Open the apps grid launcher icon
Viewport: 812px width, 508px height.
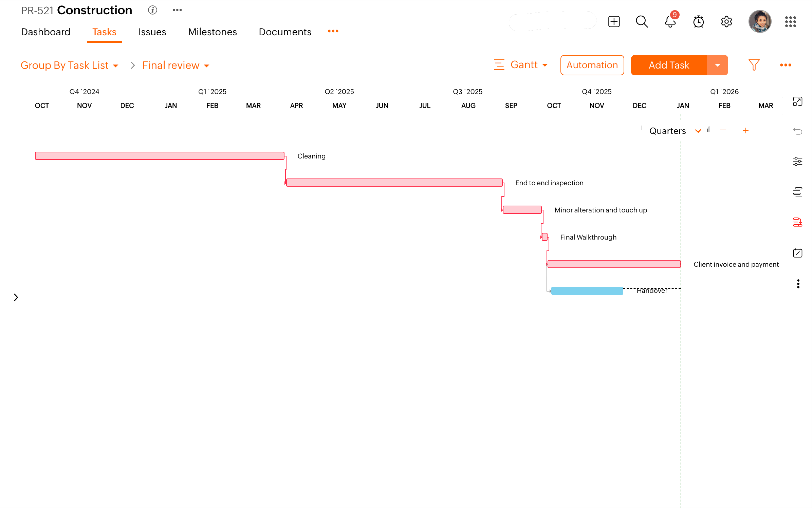790,22
